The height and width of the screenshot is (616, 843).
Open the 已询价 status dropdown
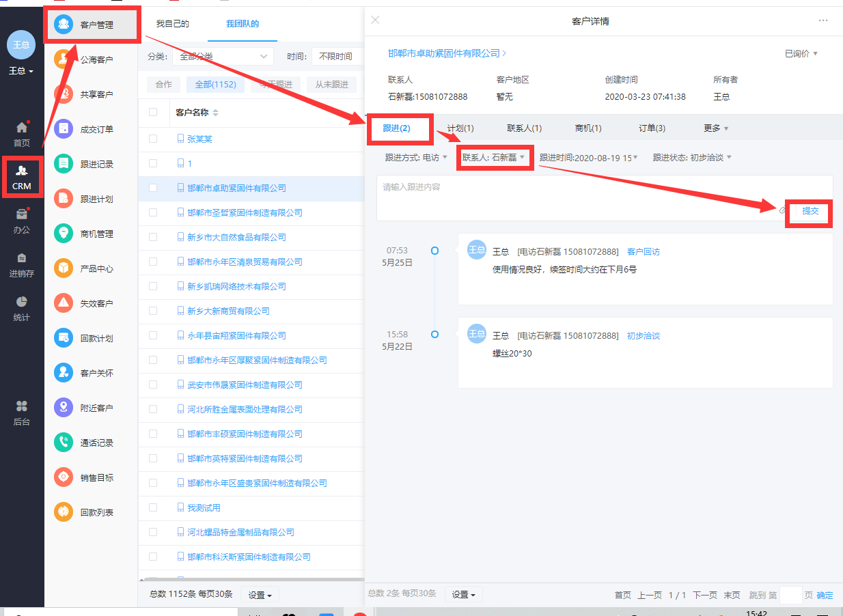801,53
